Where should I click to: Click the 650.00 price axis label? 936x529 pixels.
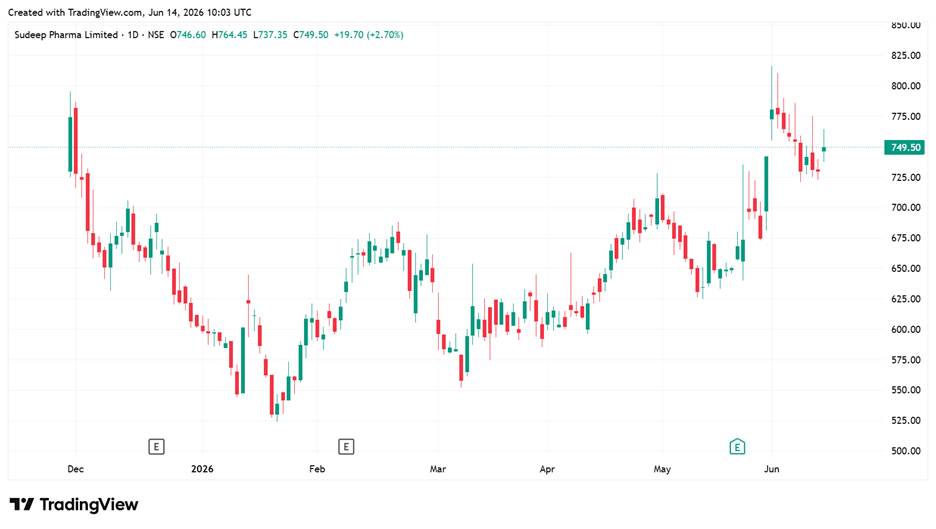(906, 269)
